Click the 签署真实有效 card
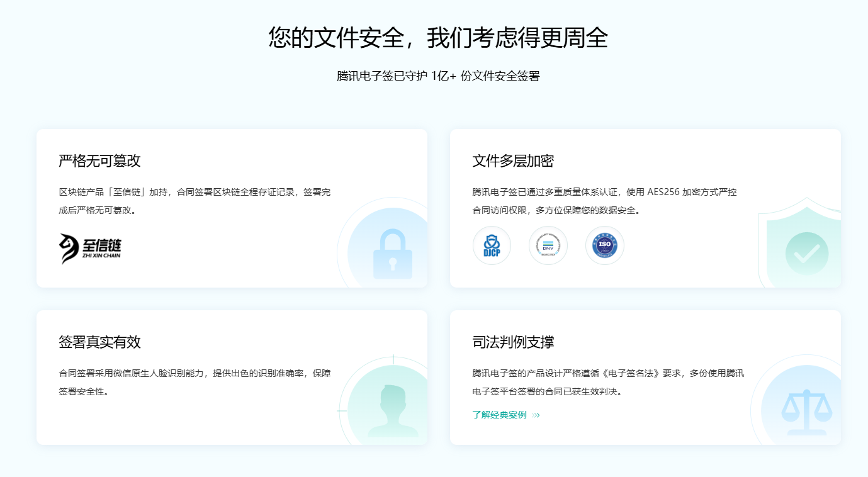This screenshot has height=477, width=868. (232, 378)
